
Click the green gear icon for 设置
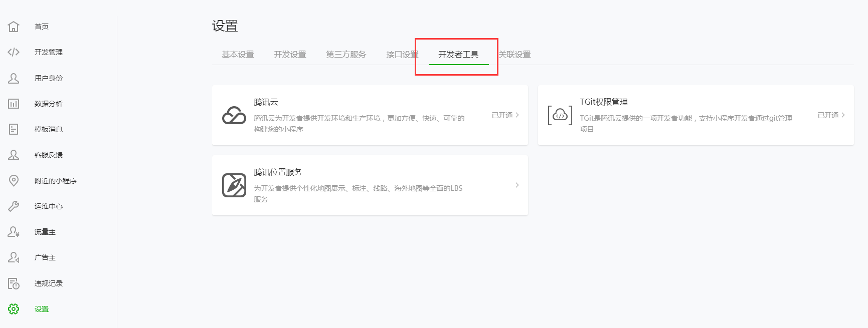click(14, 309)
